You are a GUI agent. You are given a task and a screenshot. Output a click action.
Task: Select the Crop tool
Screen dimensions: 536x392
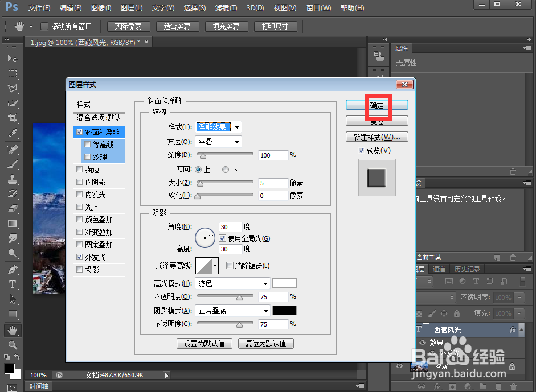click(13, 118)
